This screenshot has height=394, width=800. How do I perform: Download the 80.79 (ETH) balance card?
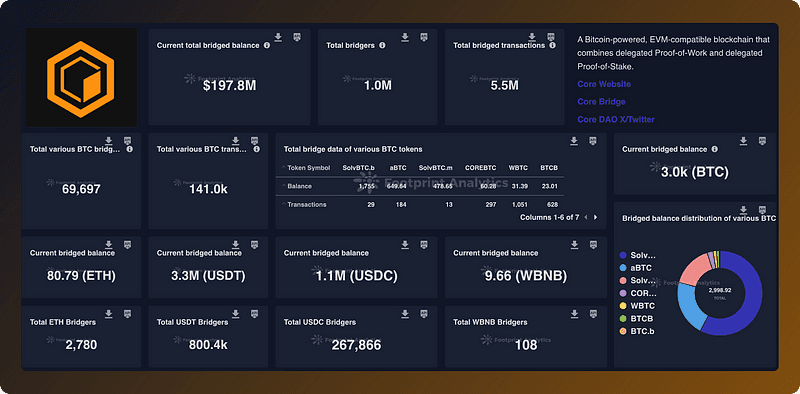pos(109,244)
